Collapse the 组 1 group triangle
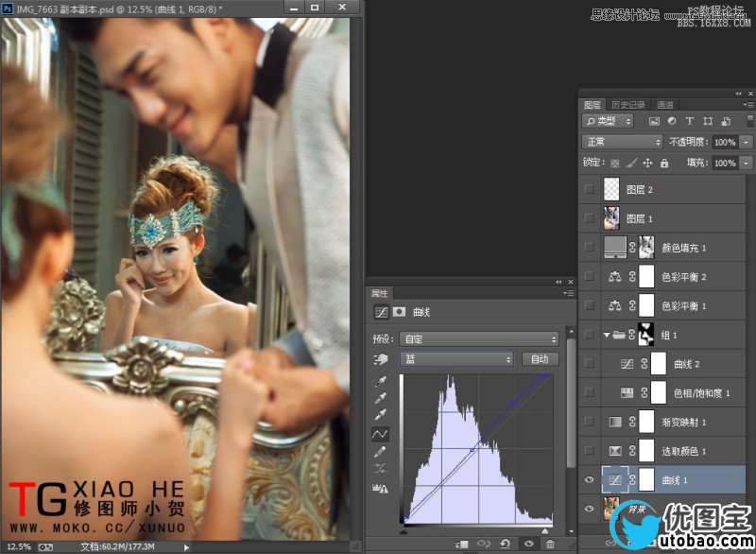The image size is (756, 554). (607, 335)
